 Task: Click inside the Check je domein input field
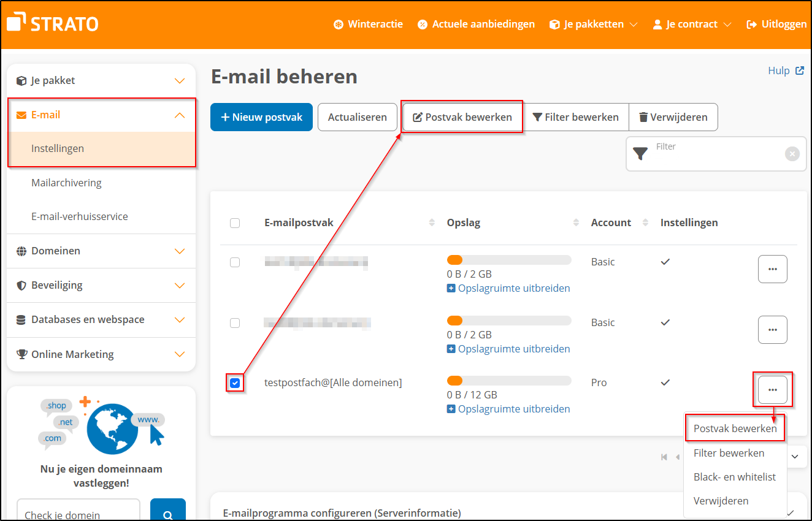pyautogui.click(x=78, y=512)
